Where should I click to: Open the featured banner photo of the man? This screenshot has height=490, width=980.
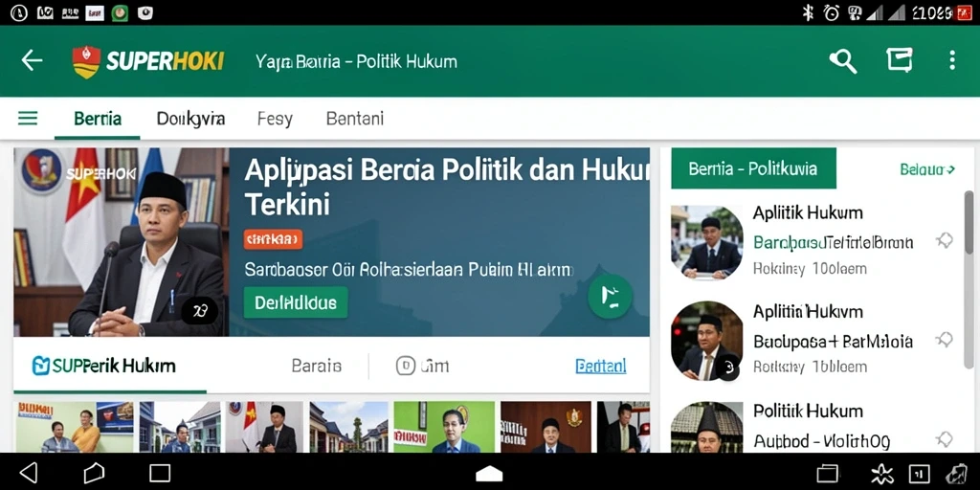[122, 242]
